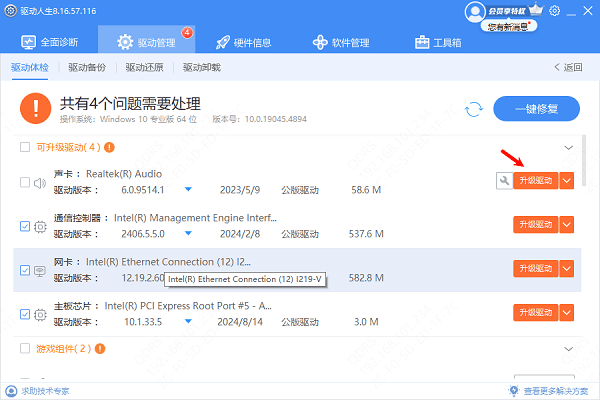Click 升级驱动 for PCI Express Root Port
Screen dimensions: 600x400
(536, 313)
